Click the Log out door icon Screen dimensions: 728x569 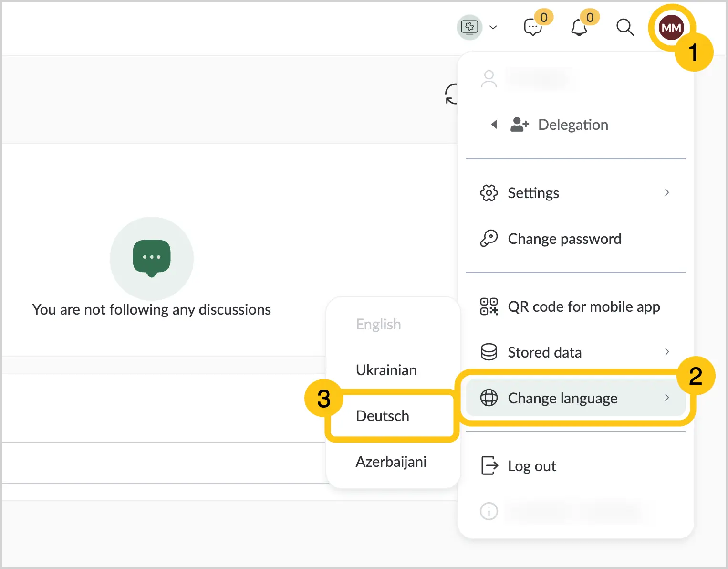click(489, 465)
